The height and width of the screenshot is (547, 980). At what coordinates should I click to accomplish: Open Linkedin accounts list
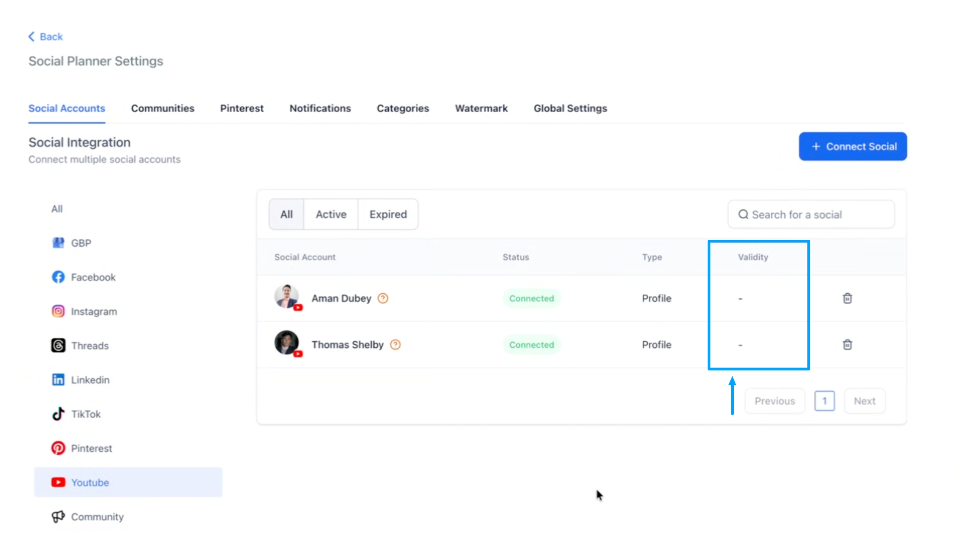(90, 380)
